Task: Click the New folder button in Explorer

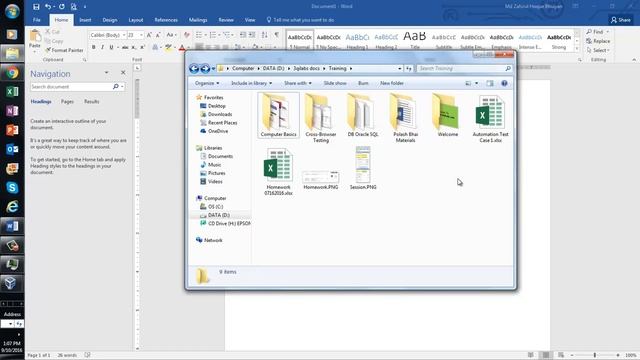Action: click(x=392, y=83)
